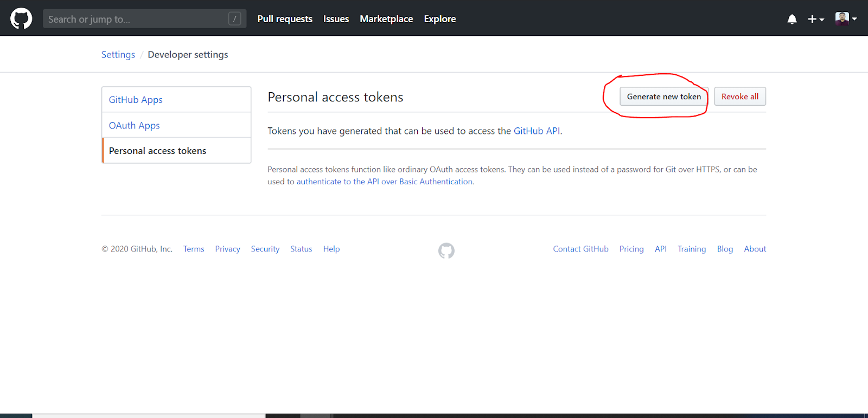Click the slash shortcut icon in search
Image resolution: width=868 pixels, height=418 pixels.
[234, 19]
